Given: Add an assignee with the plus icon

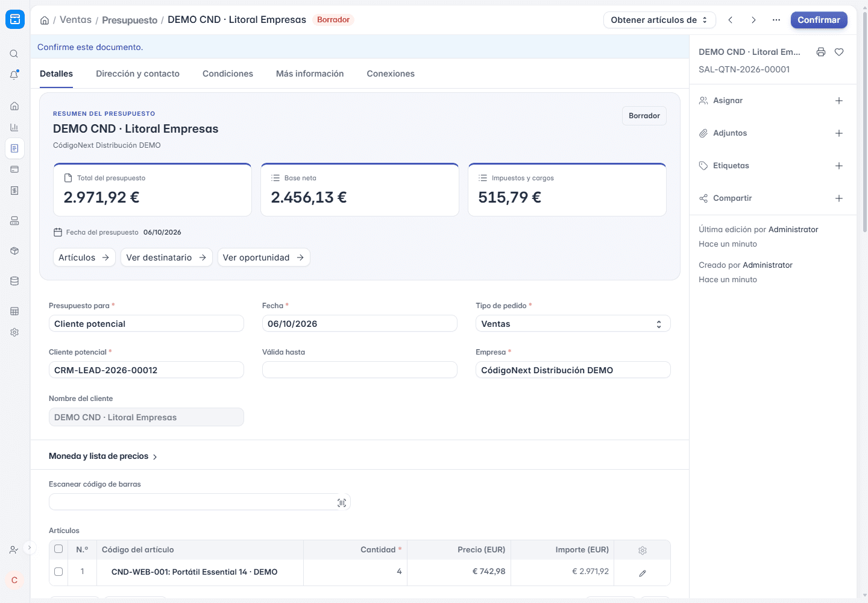Looking at the screenshot, I should click(839, 101).
